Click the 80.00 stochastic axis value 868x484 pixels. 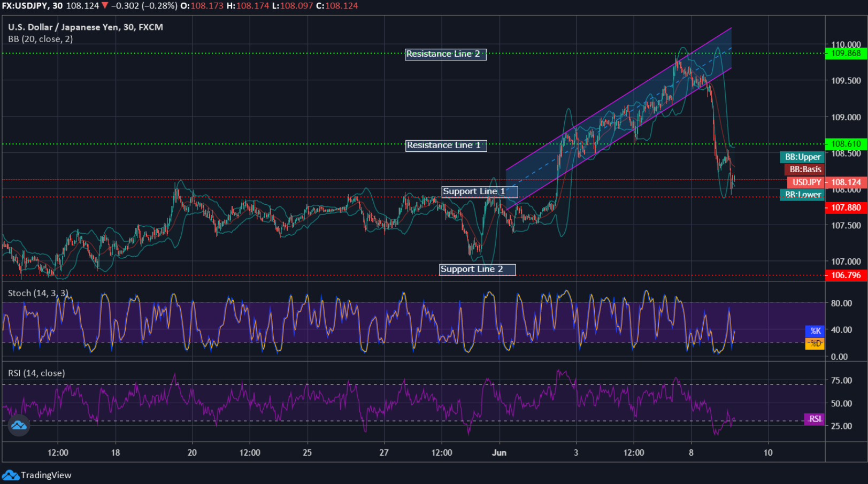(841, 303)
